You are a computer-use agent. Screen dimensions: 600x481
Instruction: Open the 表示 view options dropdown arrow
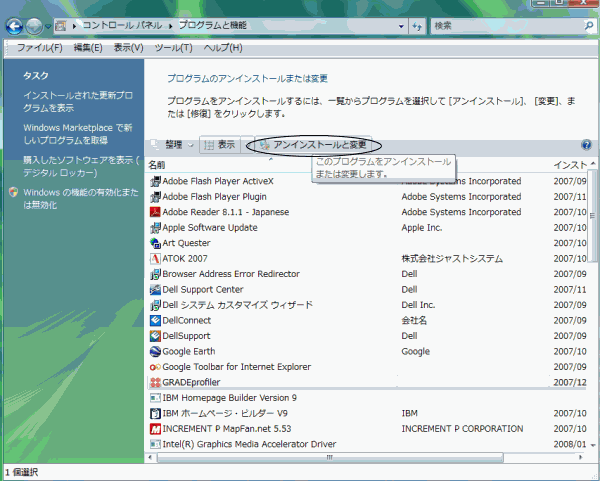(x=247, y=145)
